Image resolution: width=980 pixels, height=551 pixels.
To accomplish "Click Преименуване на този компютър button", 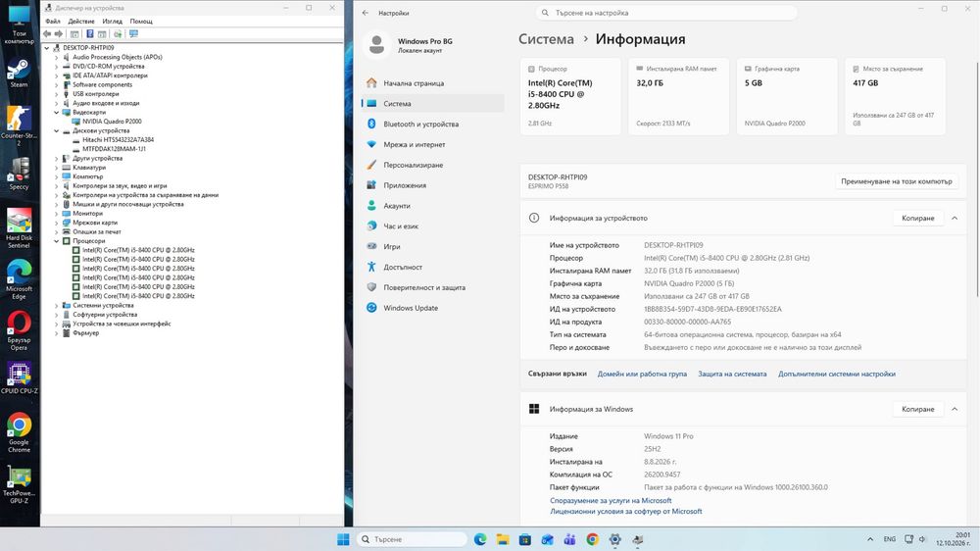I will (x=897, y=181).
